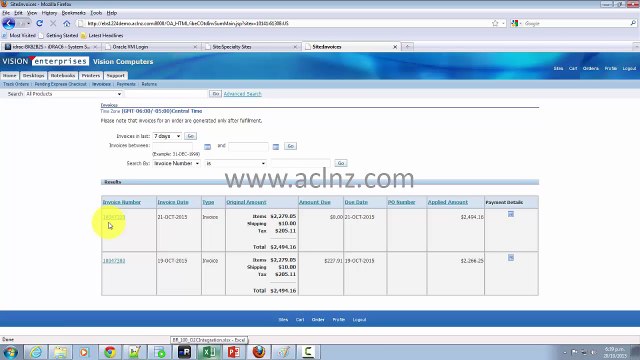Select the Notebooks store tab
This screenshot has height=360, width=640.
point(63,76)
